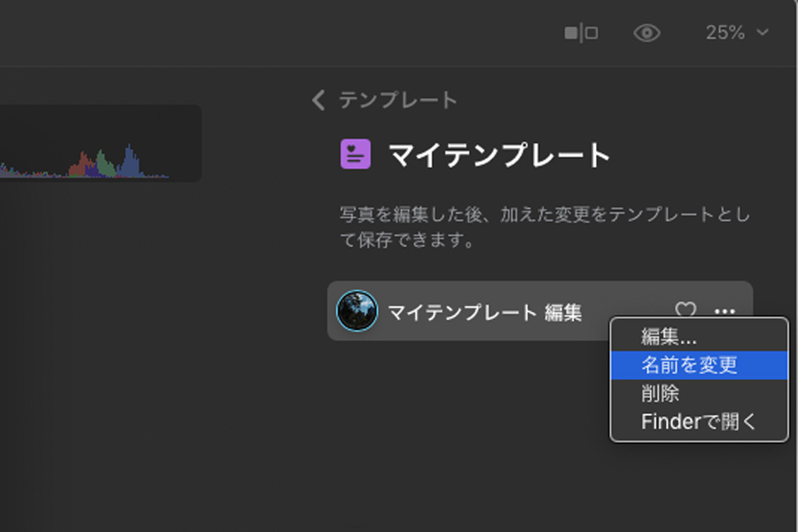Image resolution: width=798 pixels, height=532 pixels.
Task: Click the 写真を編集した後 description text
Action: (x=544, y=227)
